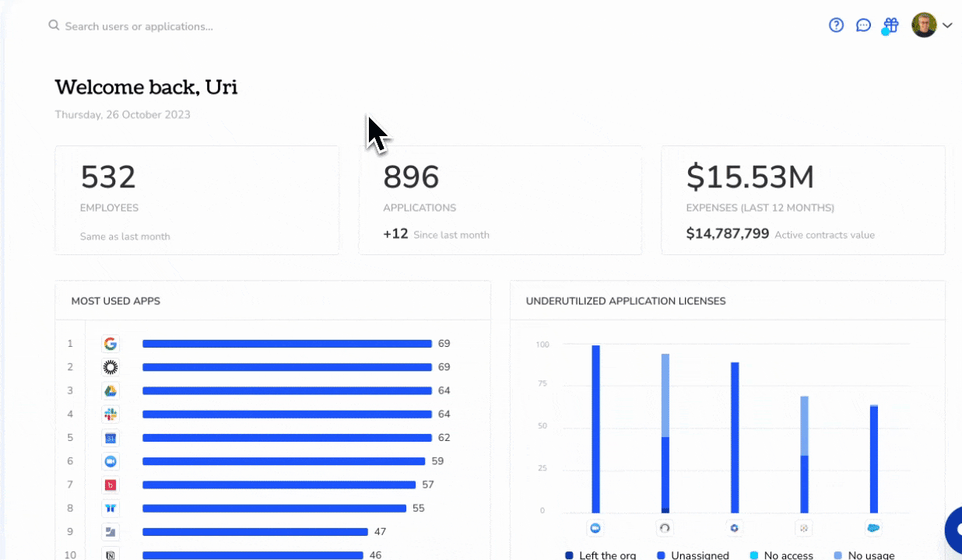Open the help question mark icon

coord(836,26)
